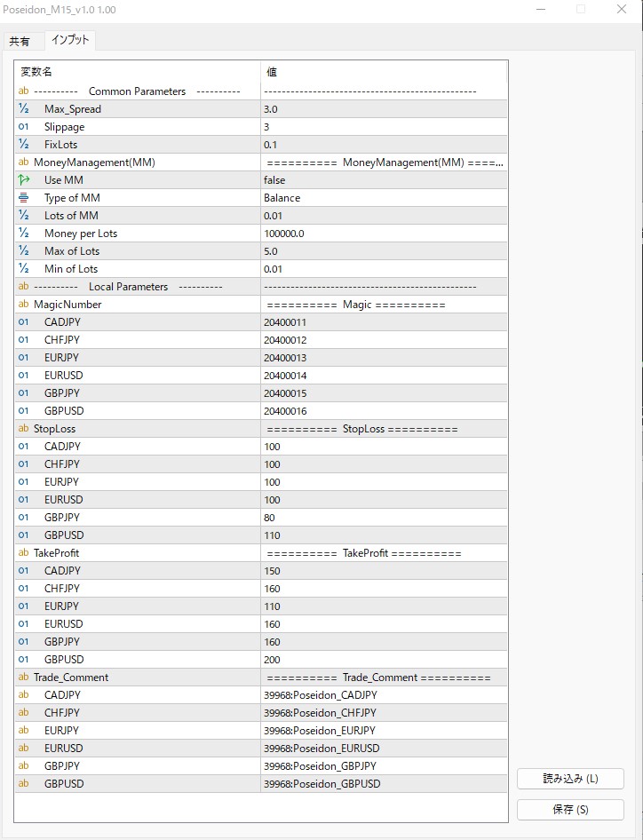Click the double-type icon beside Max of Lots

pos(24,250)
